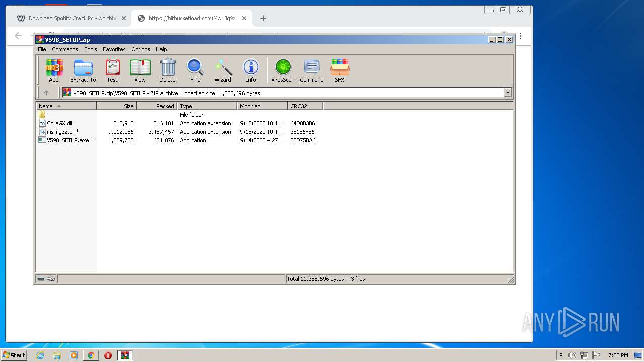Sort by the Modified column header
This screenshot has width=644, height=362.
point(262,106)
